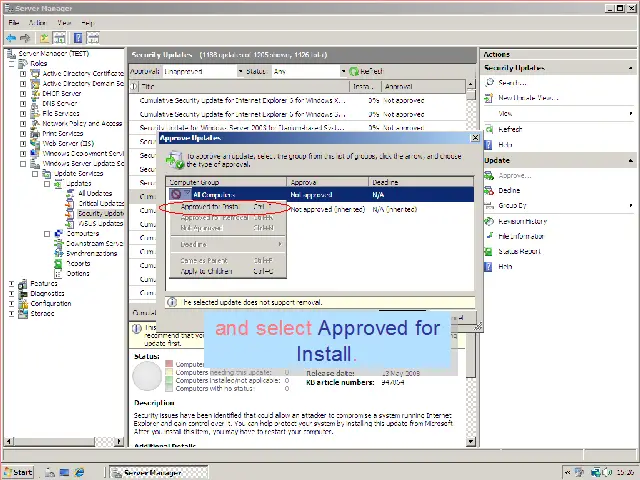Click the Synchronizations node icon
640x480 pixels.
59,253
